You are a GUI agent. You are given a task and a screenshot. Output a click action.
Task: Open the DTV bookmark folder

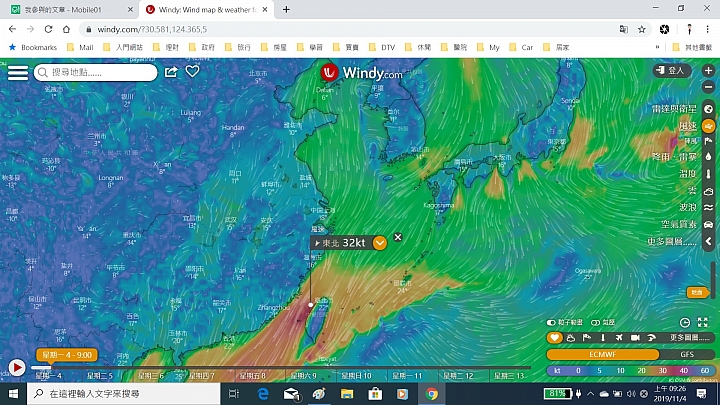tap(382, 47)
